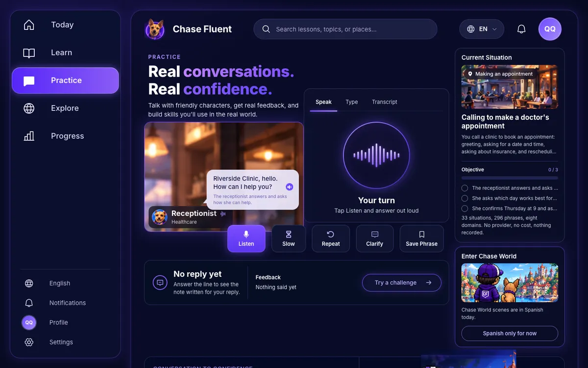Open the QQ avatar in top bar
Viewport: 588px width, 368px height.
click(550, 29)
